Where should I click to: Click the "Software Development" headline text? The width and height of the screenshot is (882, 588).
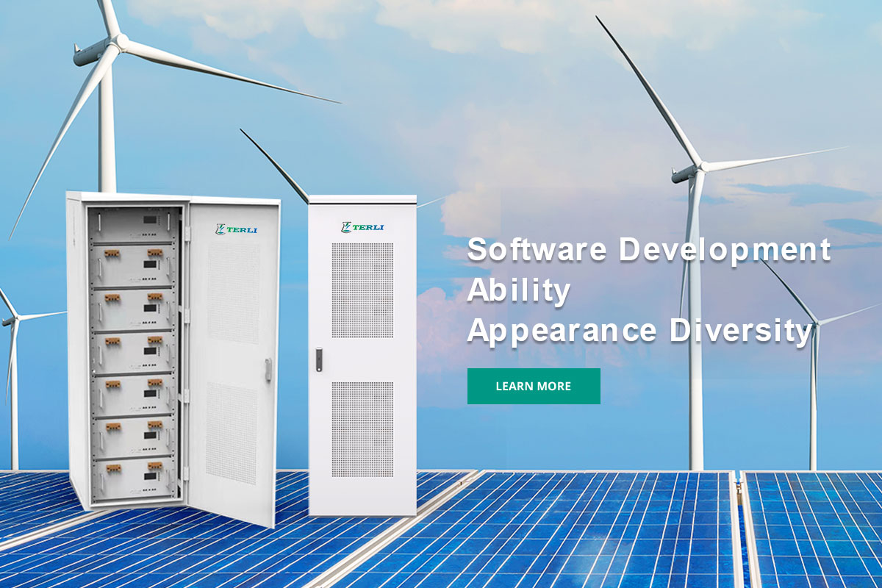(x=649, y=250)
